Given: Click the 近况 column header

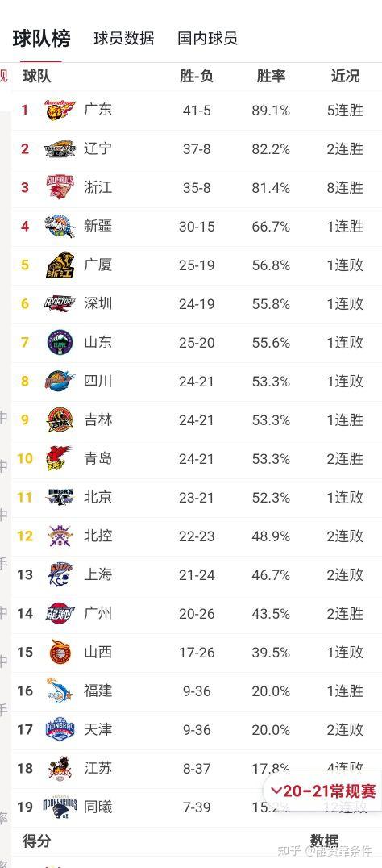Looking at the screenshot, I should (x=345, y=76).
